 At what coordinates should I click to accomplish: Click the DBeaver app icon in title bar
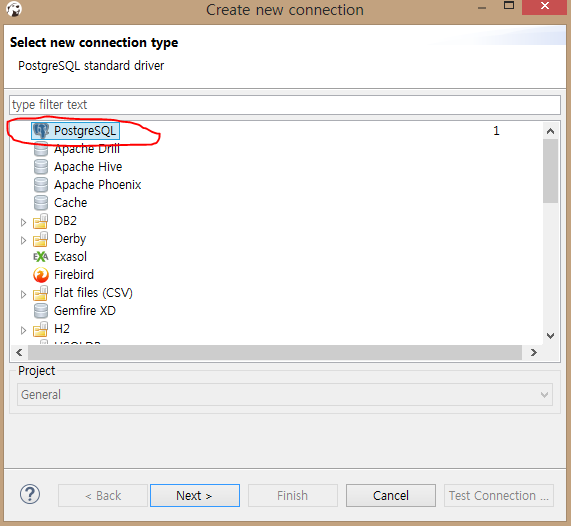14,9
